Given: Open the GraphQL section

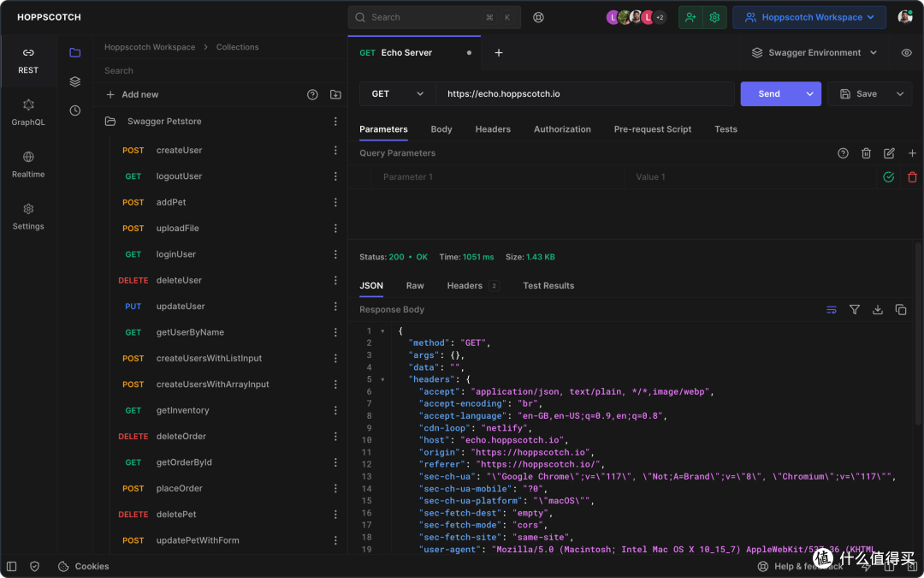Looking at the screenshot, I should pos(28,113).
